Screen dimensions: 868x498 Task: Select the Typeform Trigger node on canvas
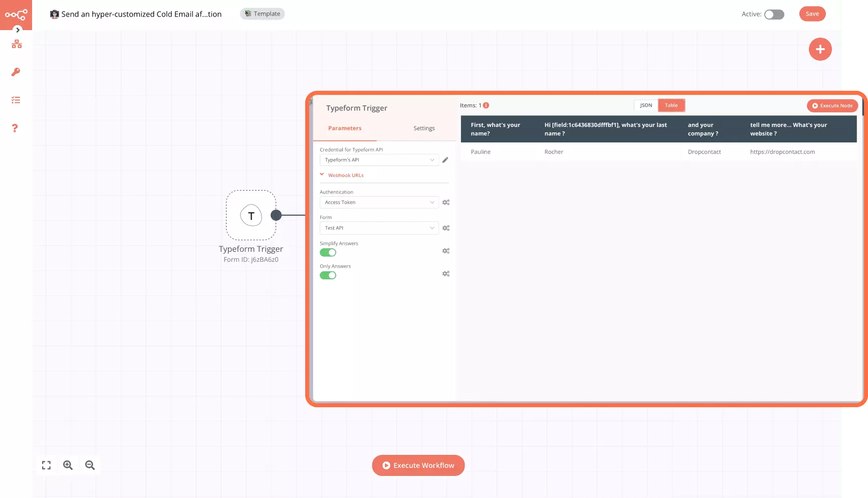(x=251, y=216)
